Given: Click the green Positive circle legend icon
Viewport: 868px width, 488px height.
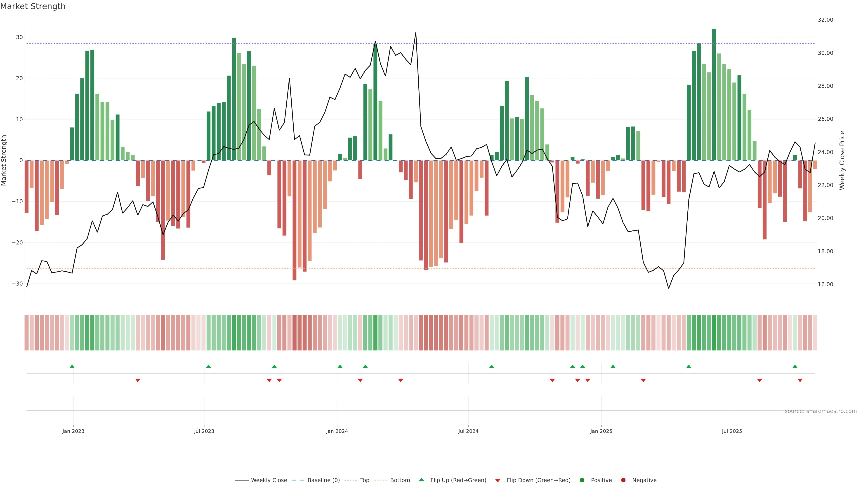Looking at the screenshot, I should click(x=582, y=480).
